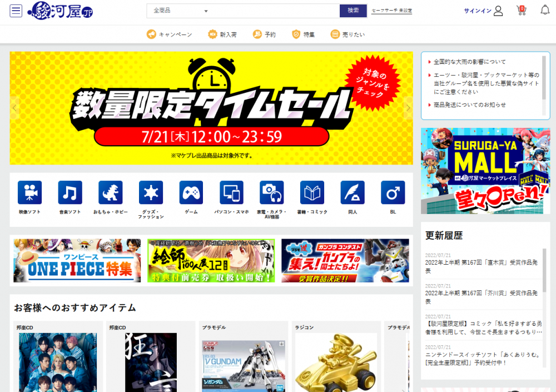Screen dimensions: 556x392
Task: Open the fake-site warning notice エーツー・駿河屋
Action: [x=486, y=83]
